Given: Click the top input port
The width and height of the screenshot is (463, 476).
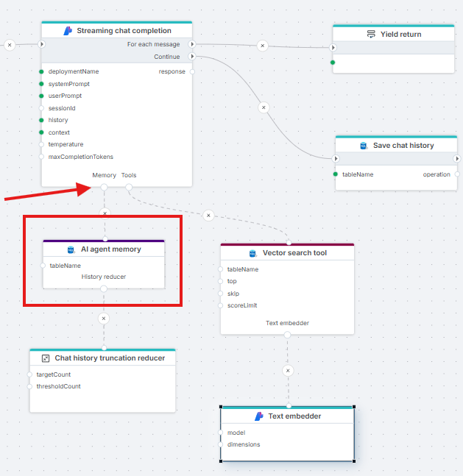Looking at the screenshot, I should [x=221, y=282].
